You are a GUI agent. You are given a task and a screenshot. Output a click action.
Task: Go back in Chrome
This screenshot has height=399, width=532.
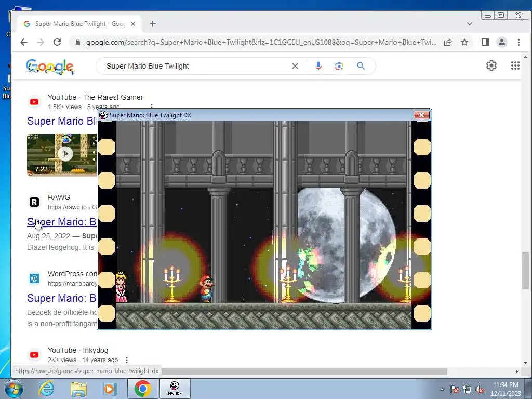coord(24,42)
